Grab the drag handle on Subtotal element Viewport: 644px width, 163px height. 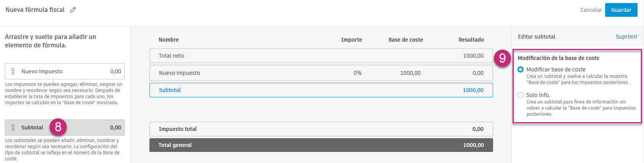(x=13, y=127)
